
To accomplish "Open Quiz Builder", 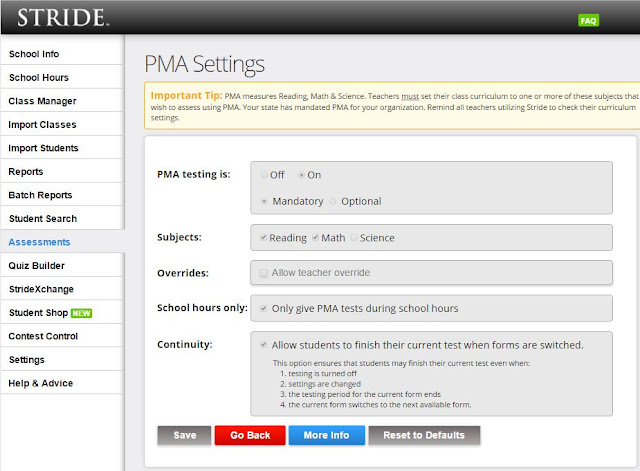I will 62,266.
